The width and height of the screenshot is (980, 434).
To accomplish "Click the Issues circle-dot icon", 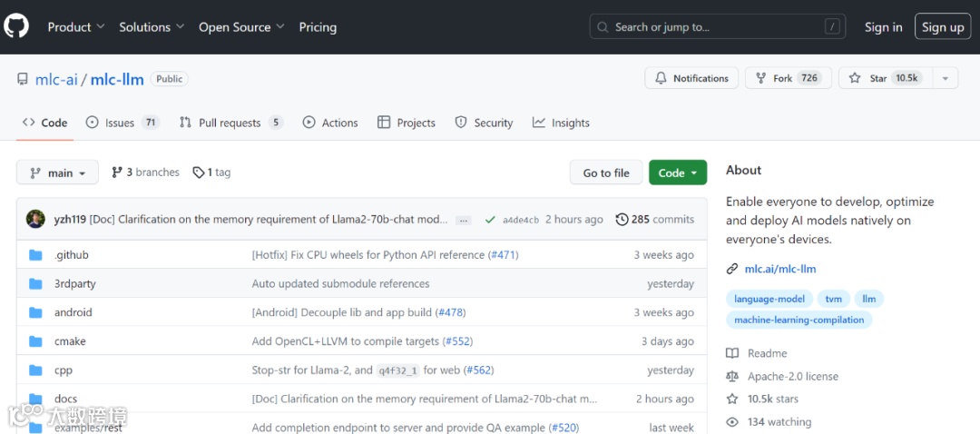I will pos(92,123).
